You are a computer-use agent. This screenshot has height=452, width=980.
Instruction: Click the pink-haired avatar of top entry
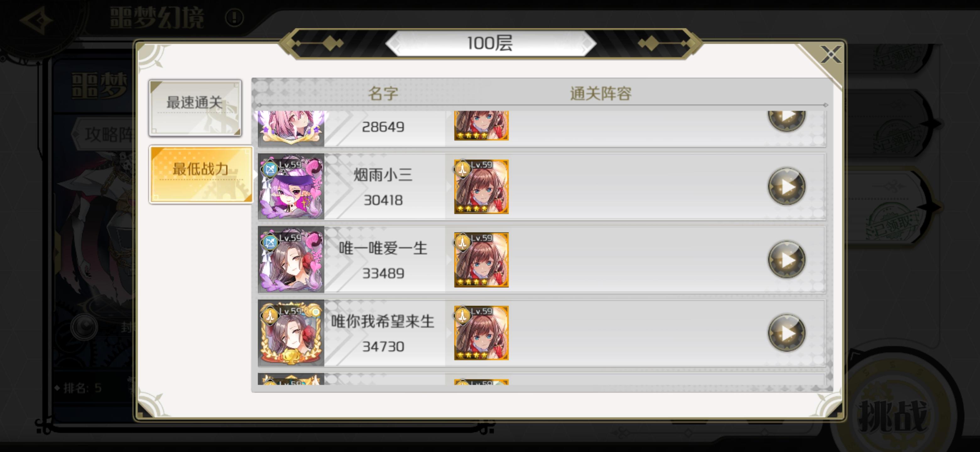tap(291, 128)
